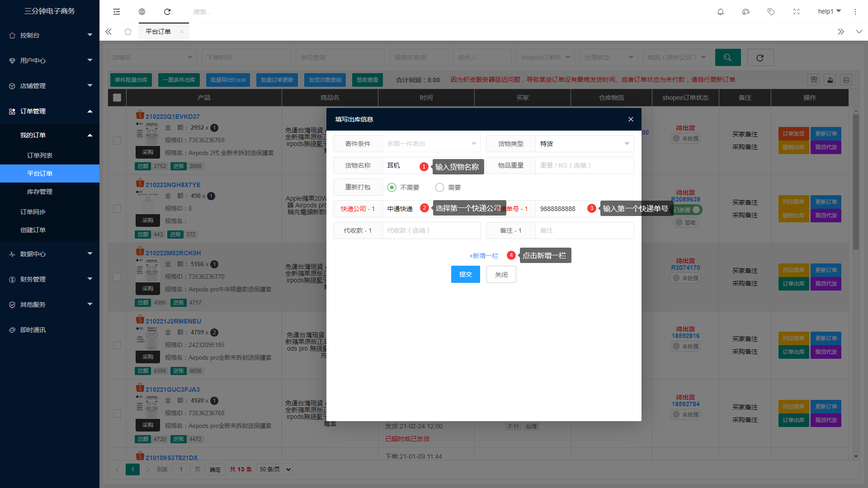868x488 pixels.
Task: Click the fullscreen toggle icon
Action: point(797,12)
